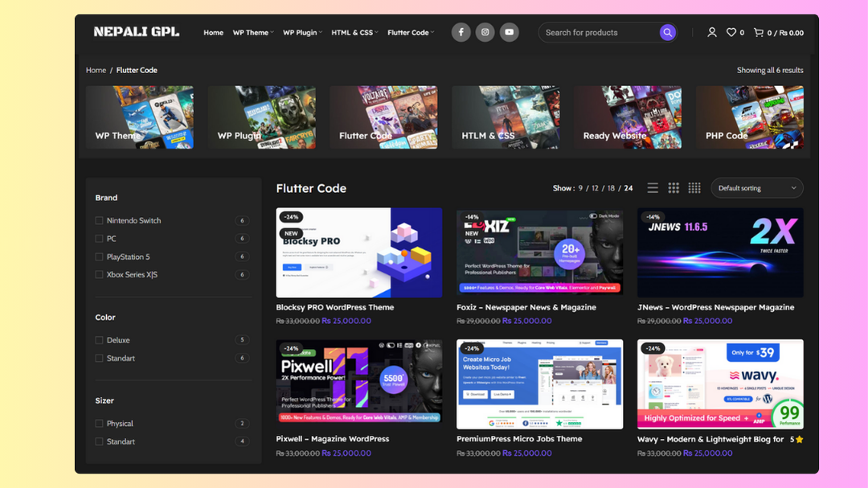Click the purple search magnifier button
Screen dimensions: 868x488
[668, 33]
